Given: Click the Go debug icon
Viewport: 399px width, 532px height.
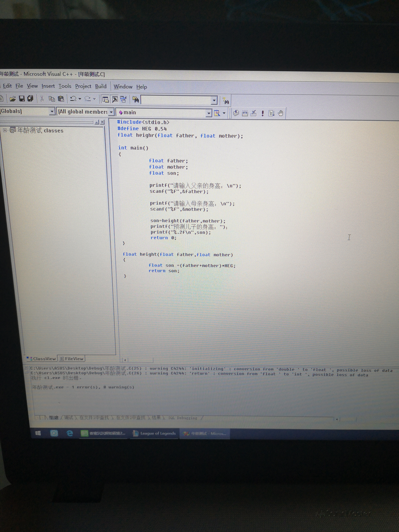Looking at the screenshot, I should [271, 113].
